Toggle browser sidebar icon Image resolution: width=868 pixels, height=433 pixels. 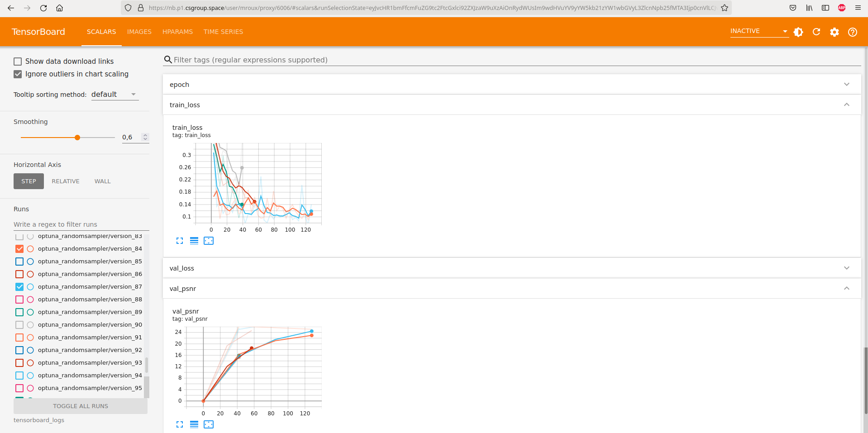[825, 8]
